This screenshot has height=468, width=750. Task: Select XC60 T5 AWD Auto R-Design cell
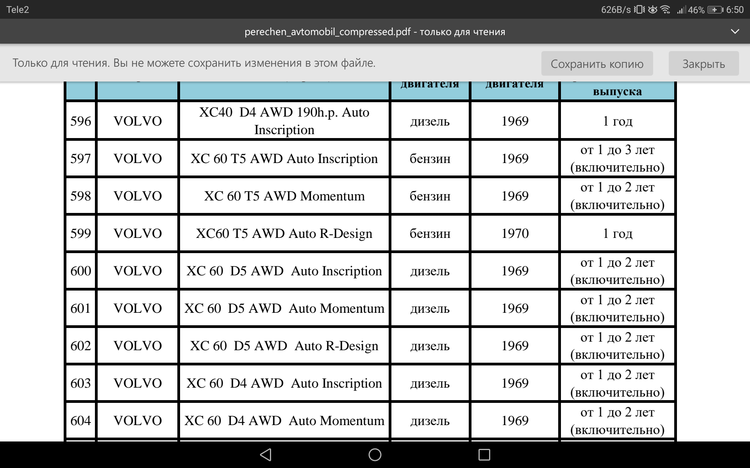(x=284, y=233)
